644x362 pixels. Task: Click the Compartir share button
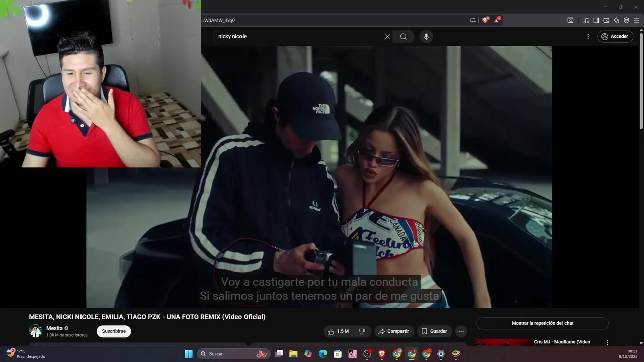[x=394, y=331]
